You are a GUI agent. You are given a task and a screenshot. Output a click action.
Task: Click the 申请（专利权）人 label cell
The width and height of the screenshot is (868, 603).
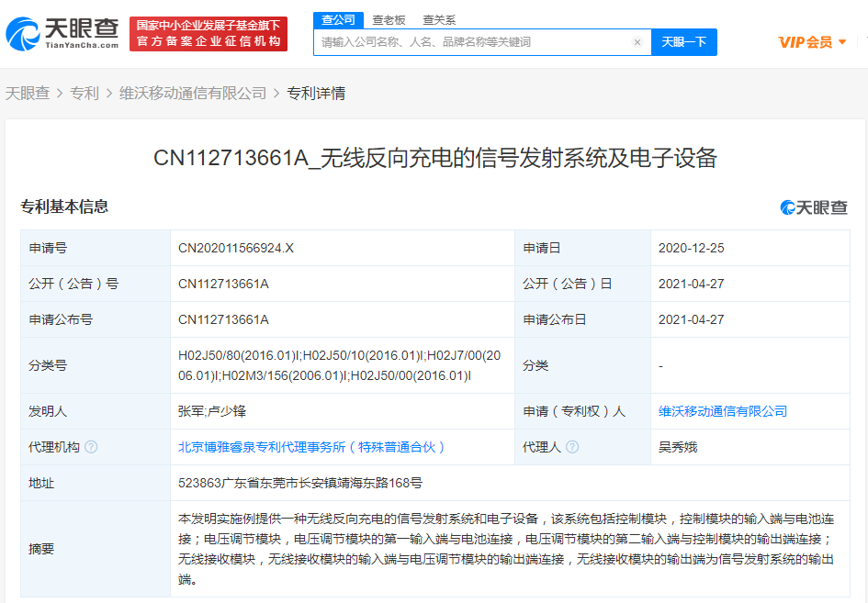pos(583,411)
